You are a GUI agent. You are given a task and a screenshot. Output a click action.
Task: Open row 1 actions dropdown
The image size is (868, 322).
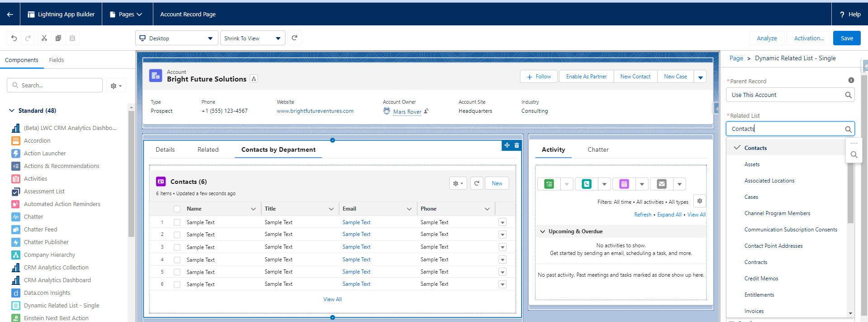[503, 222]
